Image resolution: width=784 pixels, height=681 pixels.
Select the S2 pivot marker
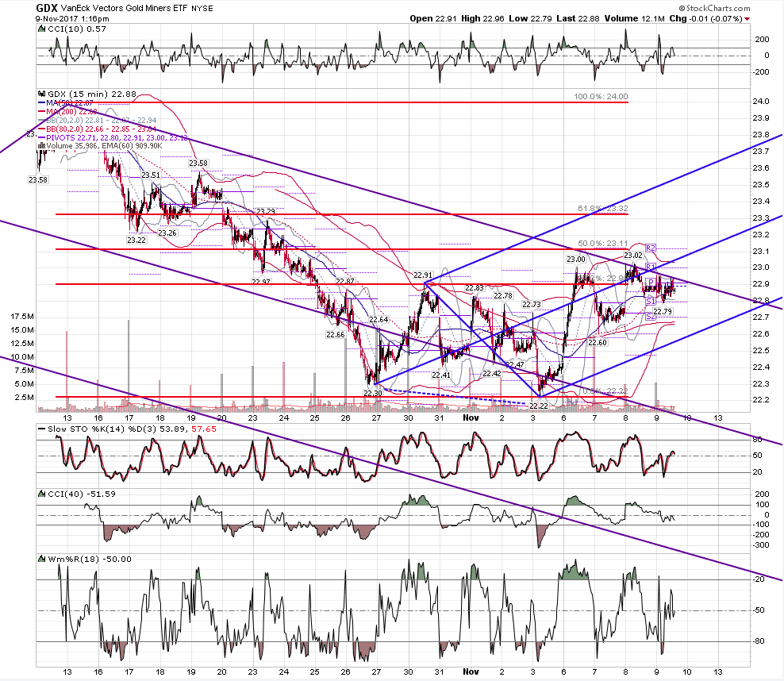click(x=650, y=317)
